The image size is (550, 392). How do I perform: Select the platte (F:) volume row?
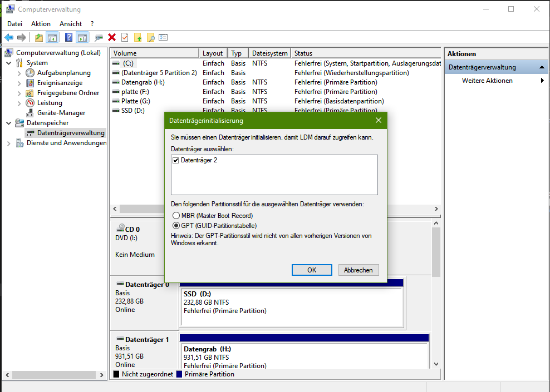(276, 92)
